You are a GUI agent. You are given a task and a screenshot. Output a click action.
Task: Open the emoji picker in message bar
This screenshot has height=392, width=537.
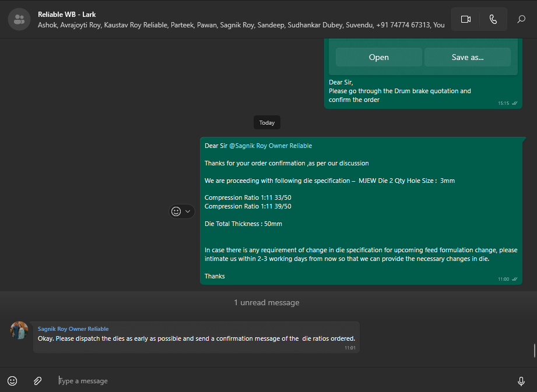[x=12, y=381]
